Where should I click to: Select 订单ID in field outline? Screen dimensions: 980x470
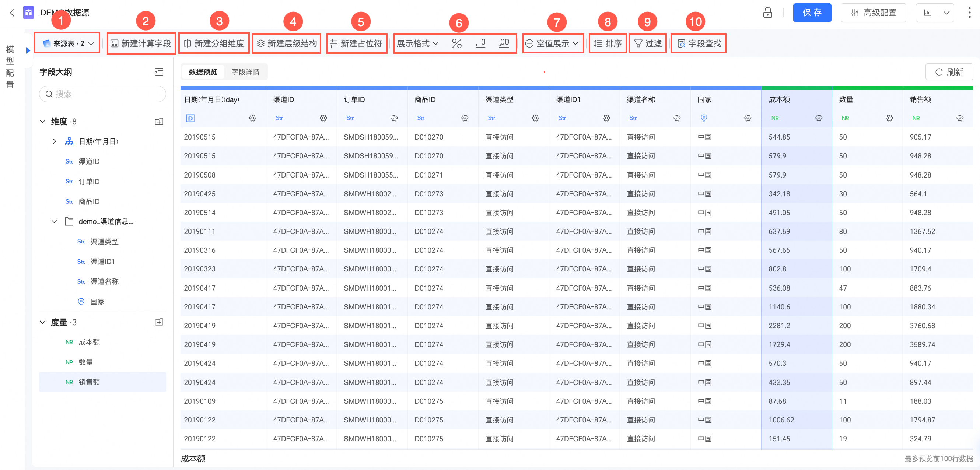point(89,181)
